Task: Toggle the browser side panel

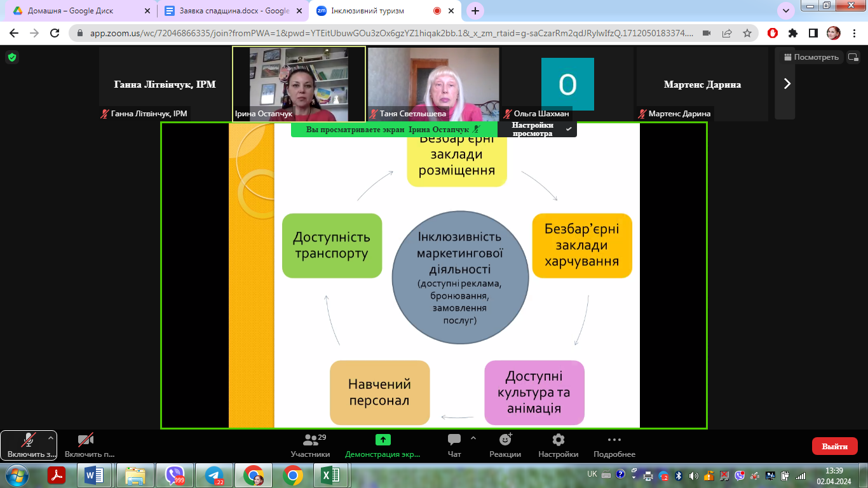Action: tap(813, 33)
